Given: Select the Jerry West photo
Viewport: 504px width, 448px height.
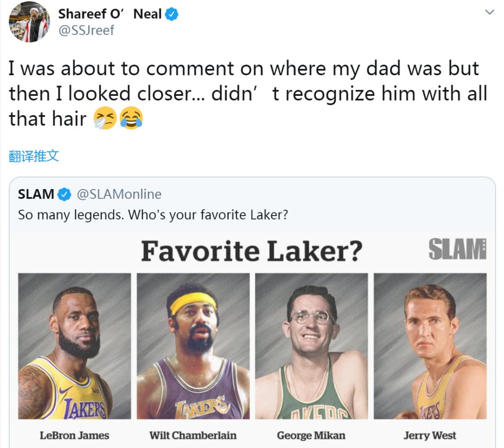Looking at the screenshot, I should tap(430, 346).
